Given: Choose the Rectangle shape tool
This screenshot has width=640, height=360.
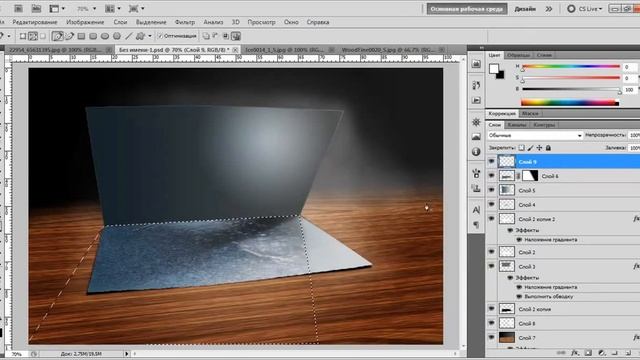Looking at the screenshot, I should 81,36.
